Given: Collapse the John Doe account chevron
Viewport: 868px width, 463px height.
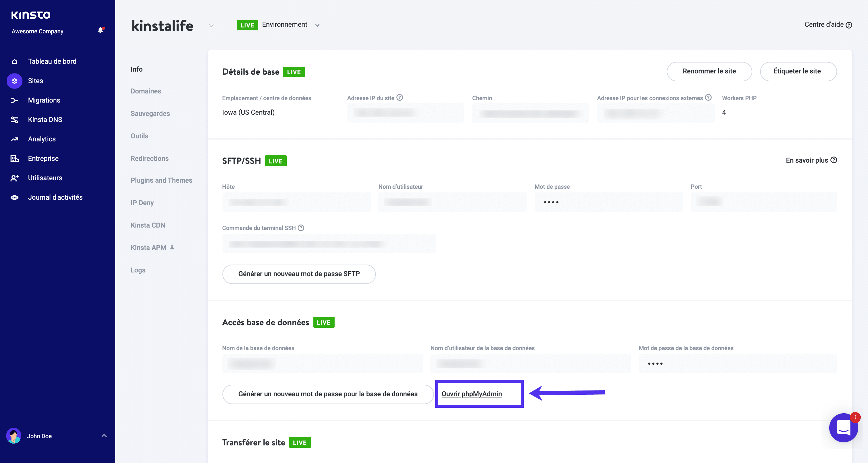Looking at the screenshot, I should pos(104,436).
